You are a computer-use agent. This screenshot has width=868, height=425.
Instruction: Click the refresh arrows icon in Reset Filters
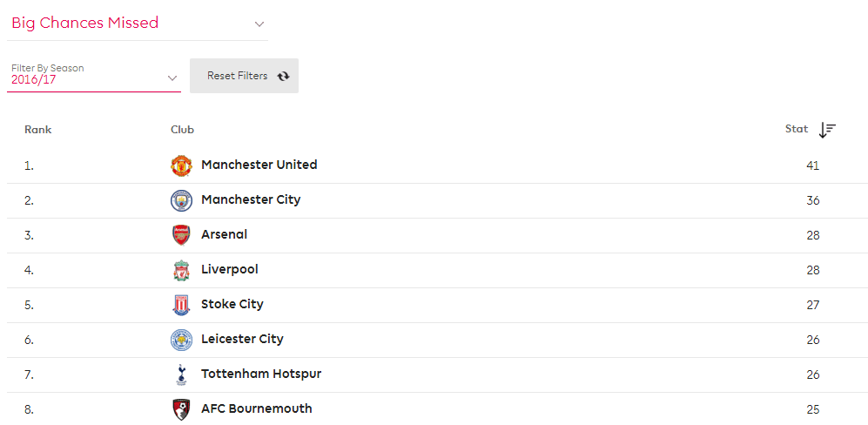coord(284,77)
